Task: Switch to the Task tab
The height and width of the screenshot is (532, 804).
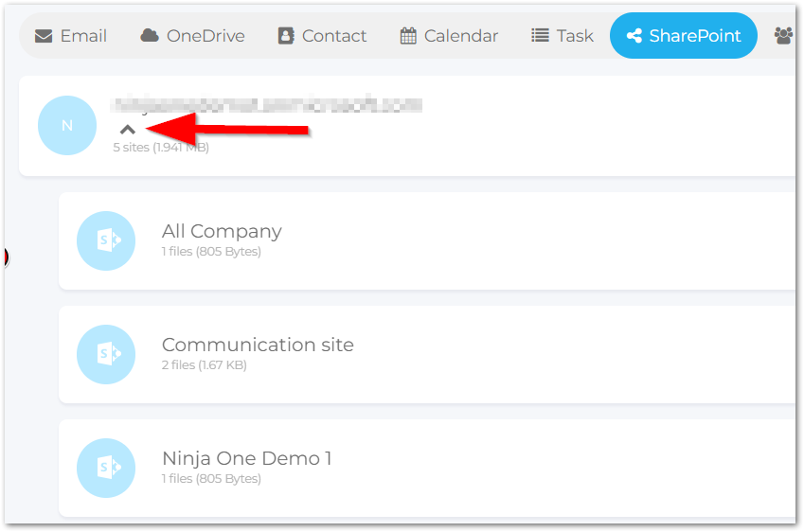Action: point(562,36)
